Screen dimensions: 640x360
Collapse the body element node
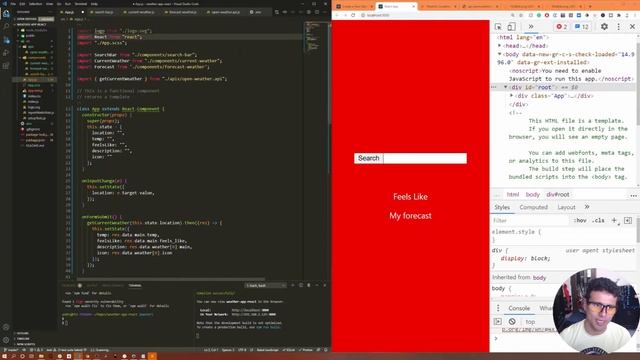500,54
